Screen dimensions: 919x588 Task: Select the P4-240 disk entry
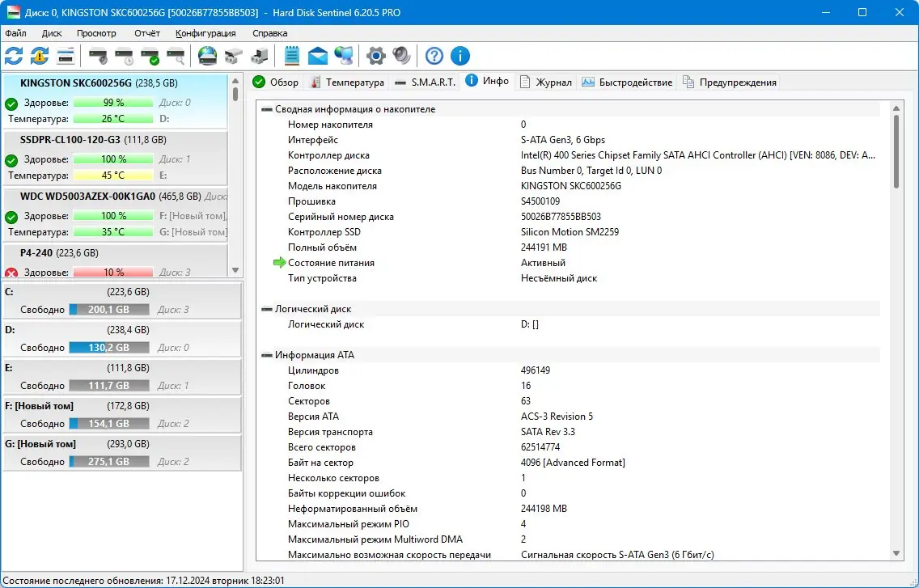pyautogui.click(x=115, y=261)
